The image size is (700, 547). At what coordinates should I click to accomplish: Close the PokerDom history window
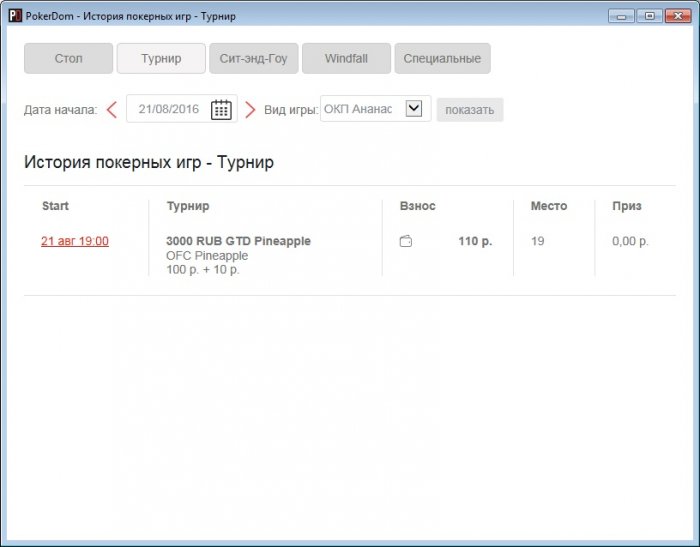coord(678,16)
